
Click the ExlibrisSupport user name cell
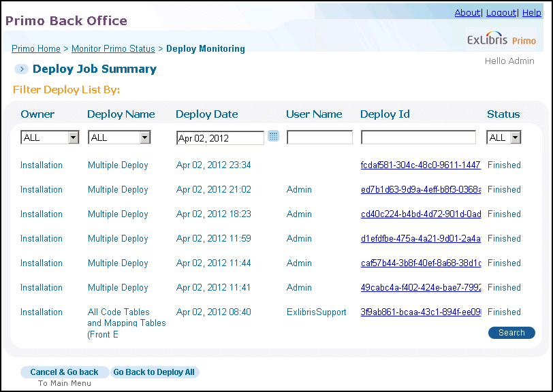(317, 312)
